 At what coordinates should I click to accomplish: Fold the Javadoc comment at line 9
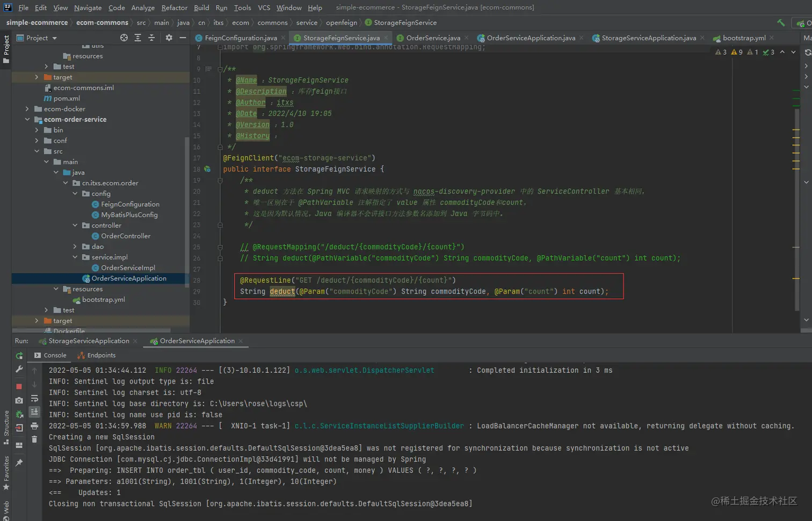coord(220,69)
